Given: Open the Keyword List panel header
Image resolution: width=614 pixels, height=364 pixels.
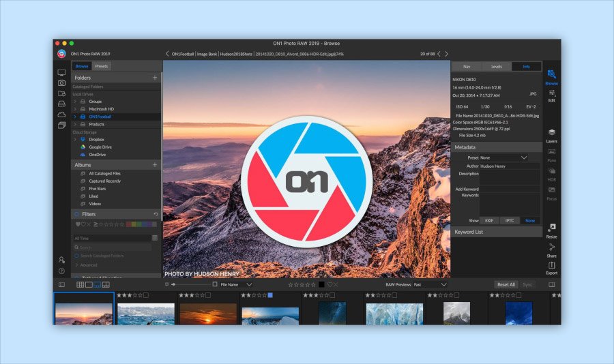Looking at the screenshot, I should point(497,232).
